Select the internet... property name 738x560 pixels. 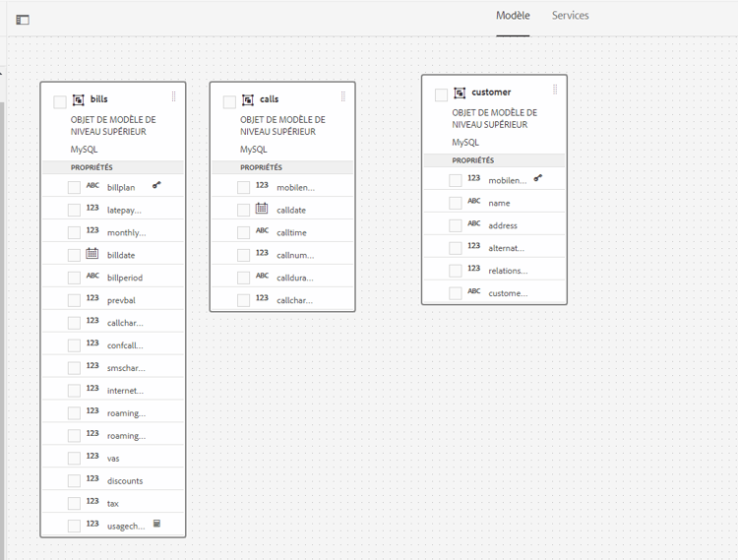click(125, 391)
